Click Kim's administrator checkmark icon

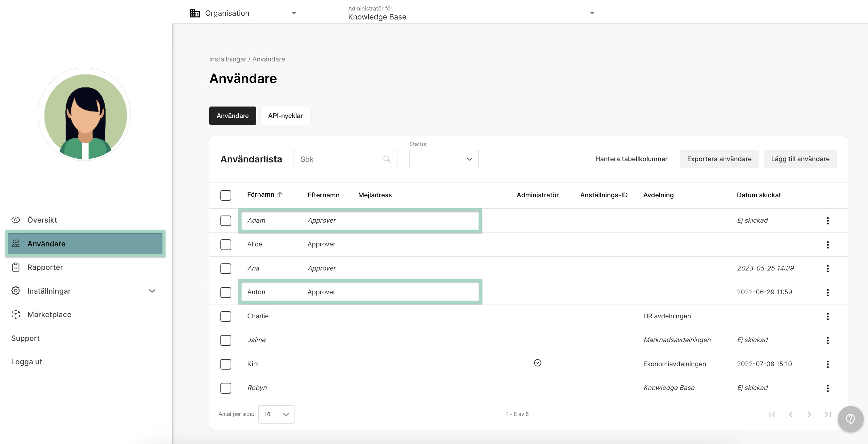537,363
